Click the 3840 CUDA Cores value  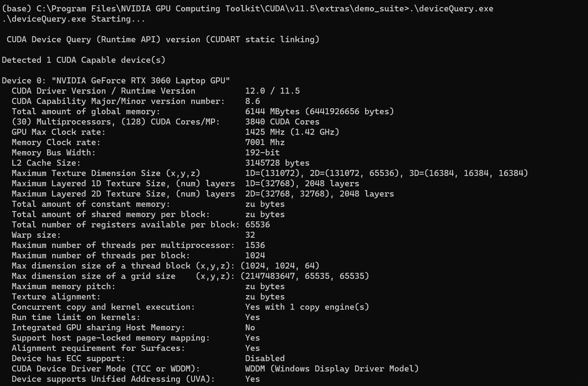(282, 122)
